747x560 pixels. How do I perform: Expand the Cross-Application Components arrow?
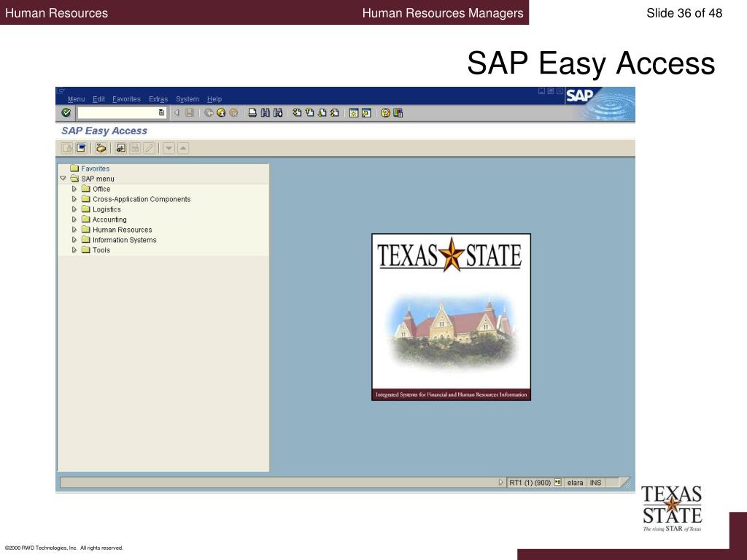pos(74,199)
